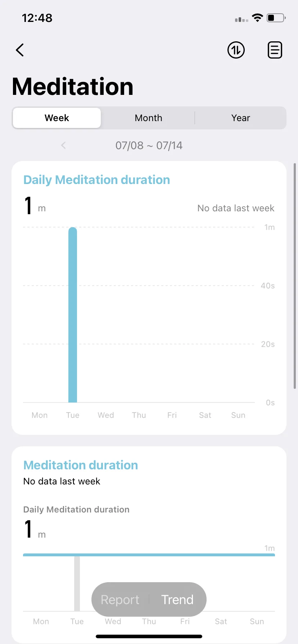Screen dimensions: 298x644
Task: Open the Meditation duration card title
Action: click(81, 465)
